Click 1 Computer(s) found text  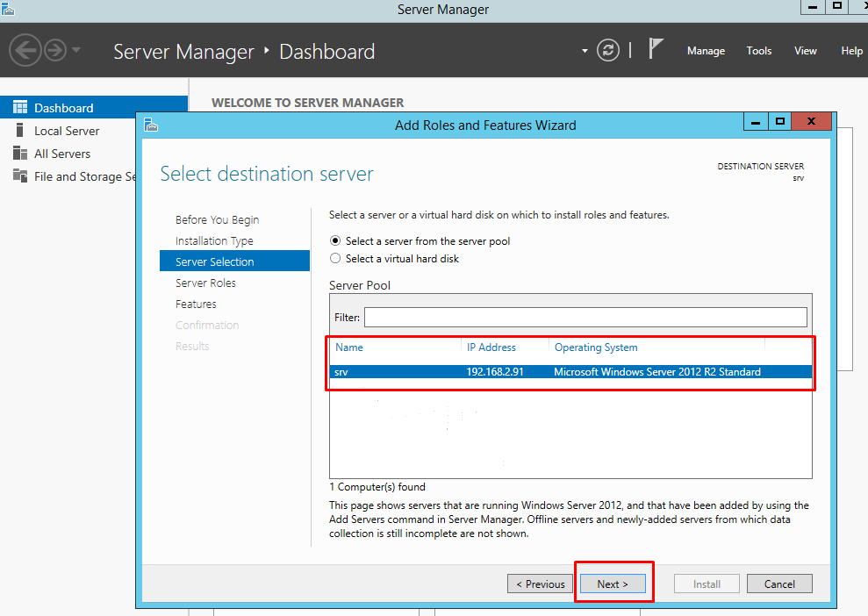[x=377, y=486]
